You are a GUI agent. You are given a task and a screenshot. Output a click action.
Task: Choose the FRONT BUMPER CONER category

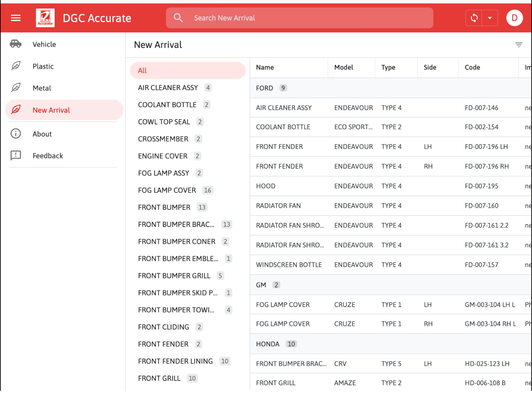tap(188, 241)
